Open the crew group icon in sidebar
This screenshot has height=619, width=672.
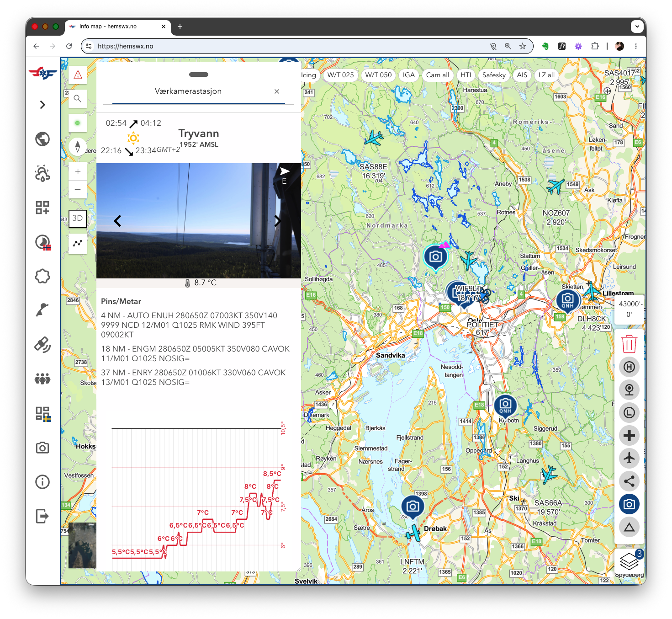[42, 379]
